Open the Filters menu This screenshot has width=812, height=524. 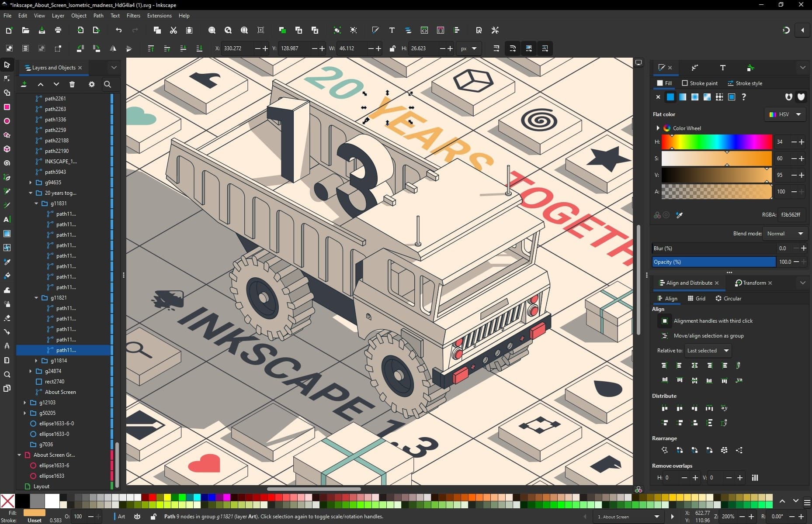click(133, 16)
